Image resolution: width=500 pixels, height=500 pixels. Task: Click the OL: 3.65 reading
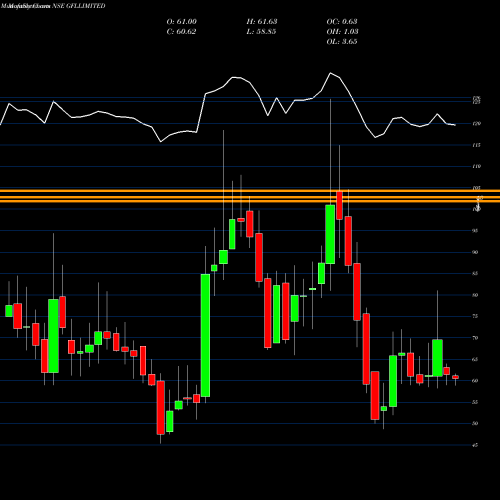tap(342, 42)
